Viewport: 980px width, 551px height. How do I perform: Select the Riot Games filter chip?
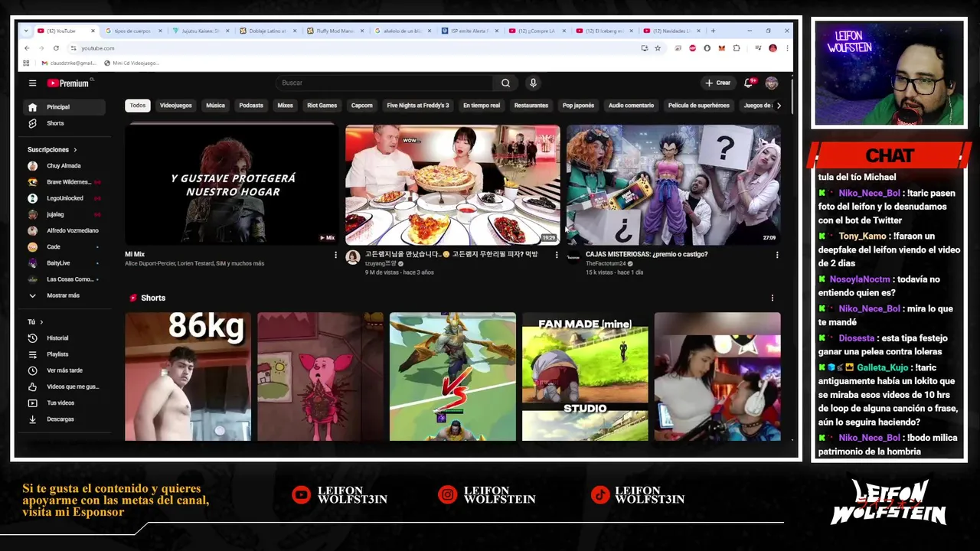[322, 106]
